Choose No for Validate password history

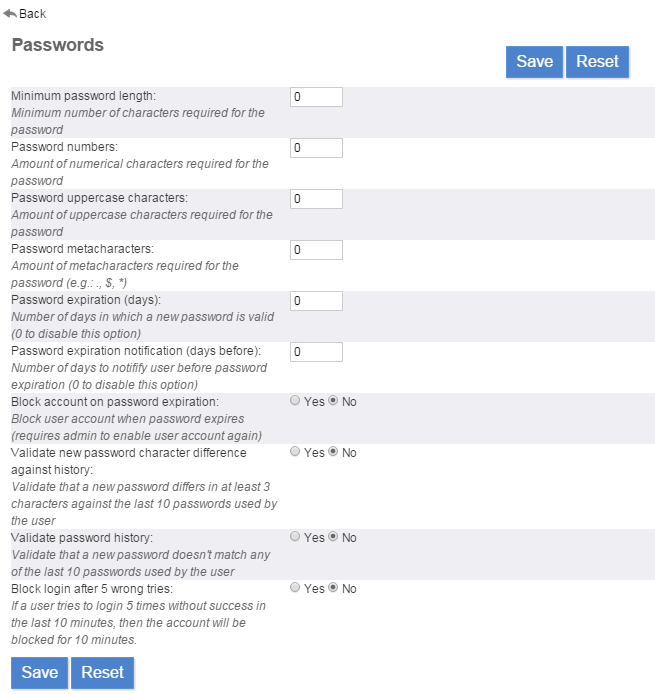tap(334, 537)
